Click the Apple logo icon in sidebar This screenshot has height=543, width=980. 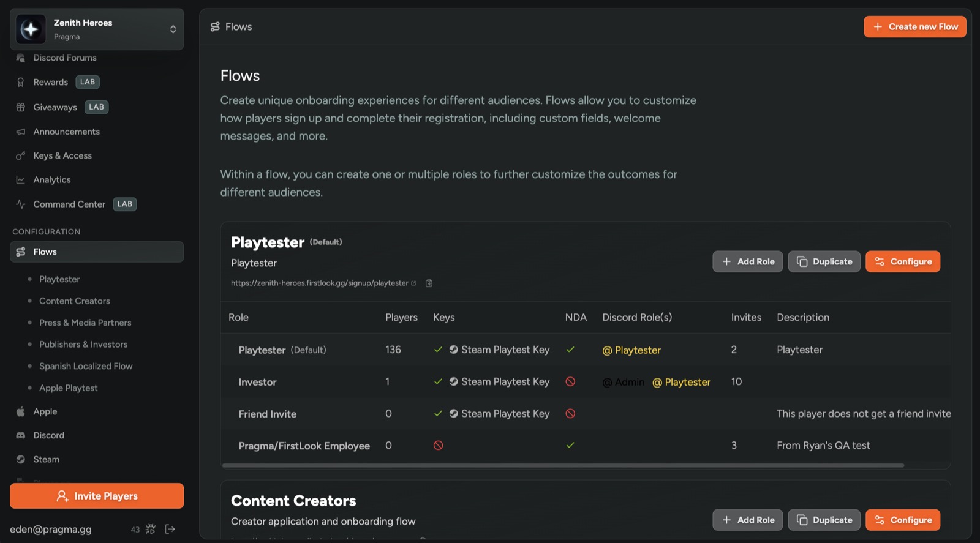[21, 411]
